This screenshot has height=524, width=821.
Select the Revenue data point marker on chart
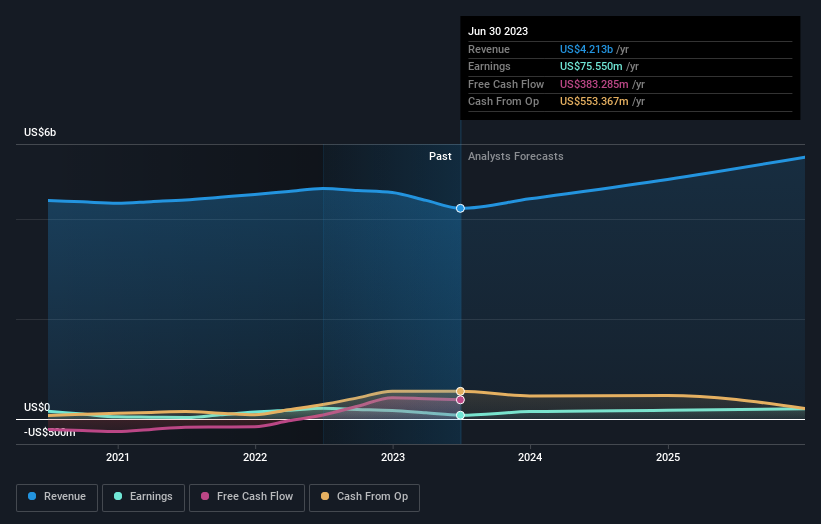click(460, 208)
